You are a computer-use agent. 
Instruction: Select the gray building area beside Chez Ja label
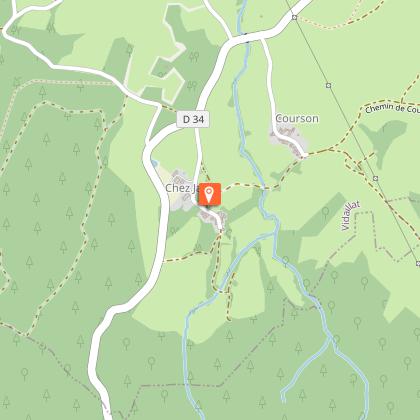tap(179, 191)
